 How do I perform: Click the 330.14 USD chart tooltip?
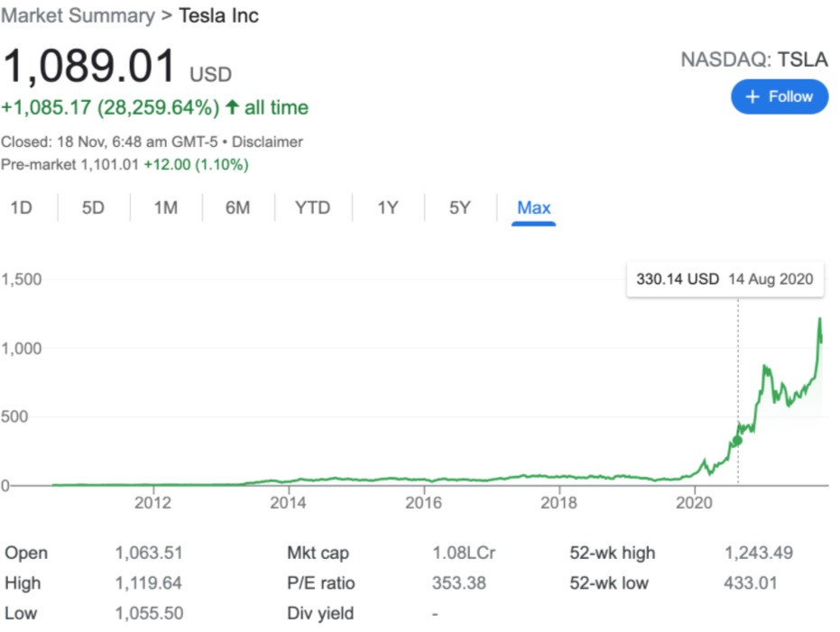(x=725, y=279)
